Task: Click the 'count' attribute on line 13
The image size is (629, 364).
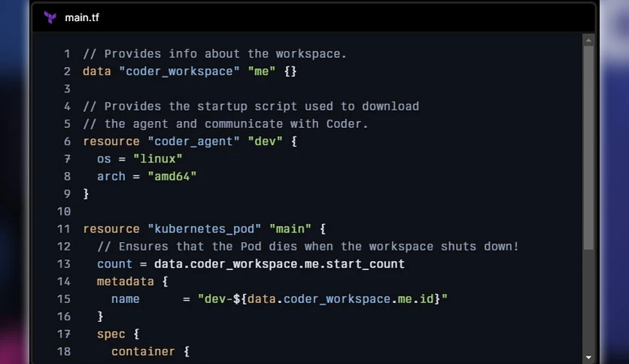Action: click(x=114, y=264)
